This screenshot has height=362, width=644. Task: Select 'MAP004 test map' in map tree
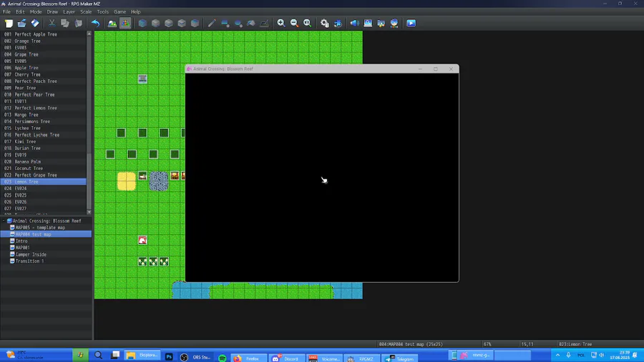point(33,235)
